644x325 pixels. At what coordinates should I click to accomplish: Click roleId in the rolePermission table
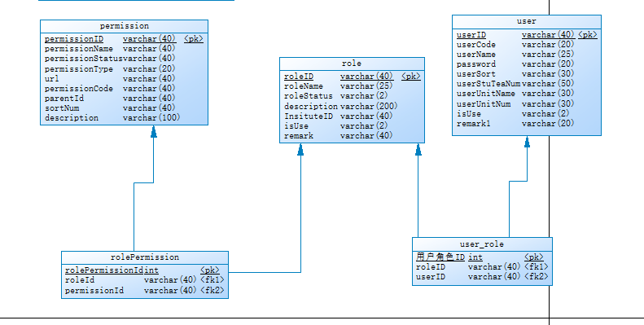(80, 280)
